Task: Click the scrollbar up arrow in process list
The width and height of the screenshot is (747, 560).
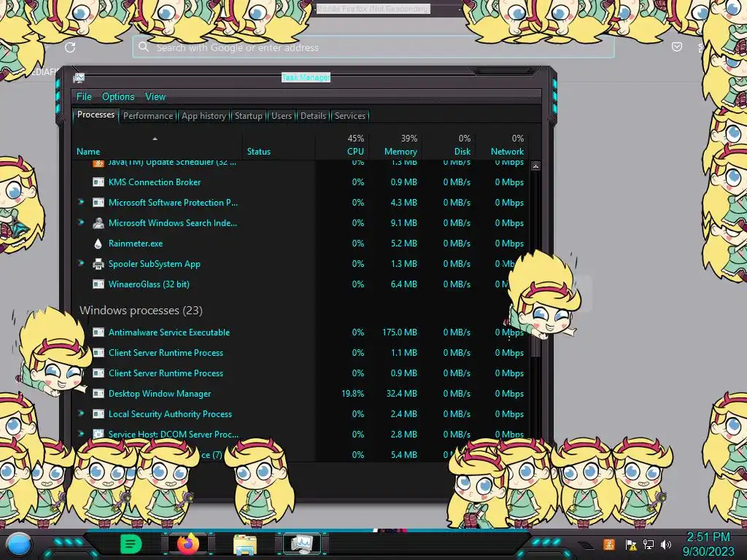Action: click(x=535, y=166)
